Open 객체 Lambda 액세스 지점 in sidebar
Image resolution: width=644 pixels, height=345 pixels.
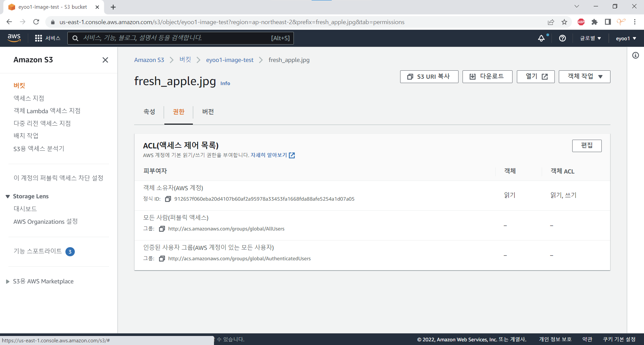tap(47, 111)
